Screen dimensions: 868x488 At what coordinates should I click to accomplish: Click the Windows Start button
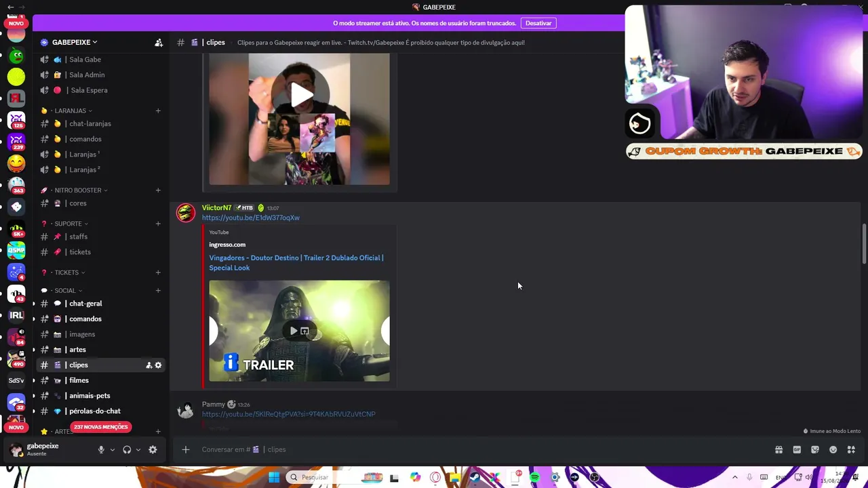click(x=274, y=477)
